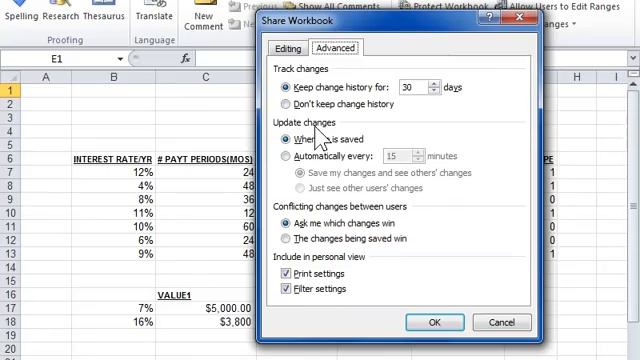The width and height of the screenshot is (640, 360).
Task: Select Keep change history for option
Action: [x=335, y=87]
